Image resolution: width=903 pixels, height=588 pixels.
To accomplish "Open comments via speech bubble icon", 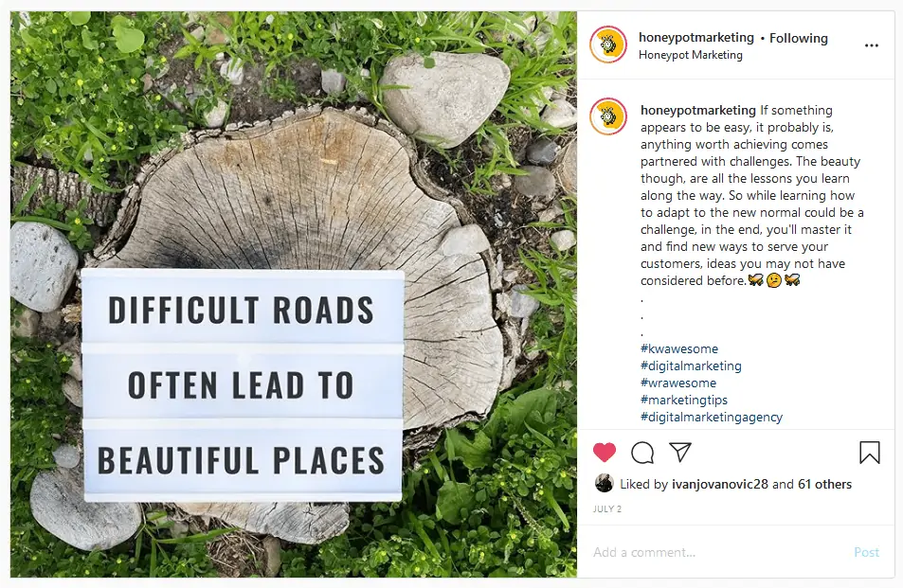I will coord(642,453).
